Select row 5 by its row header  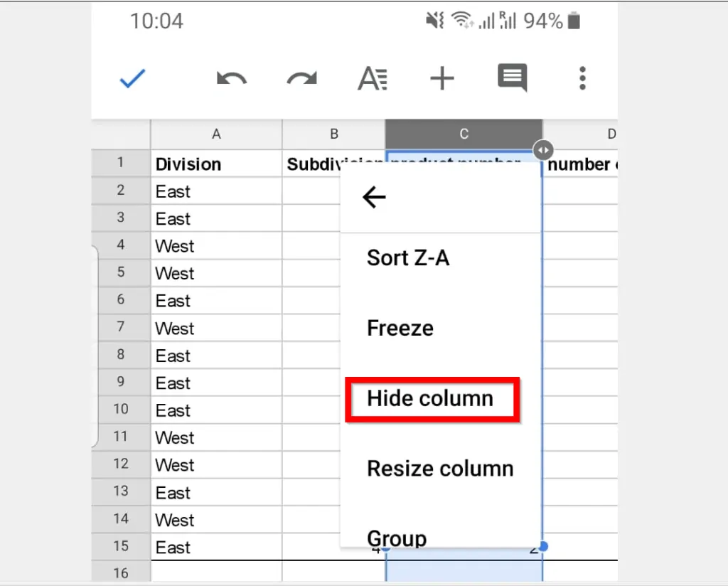[x=120, y=273]
